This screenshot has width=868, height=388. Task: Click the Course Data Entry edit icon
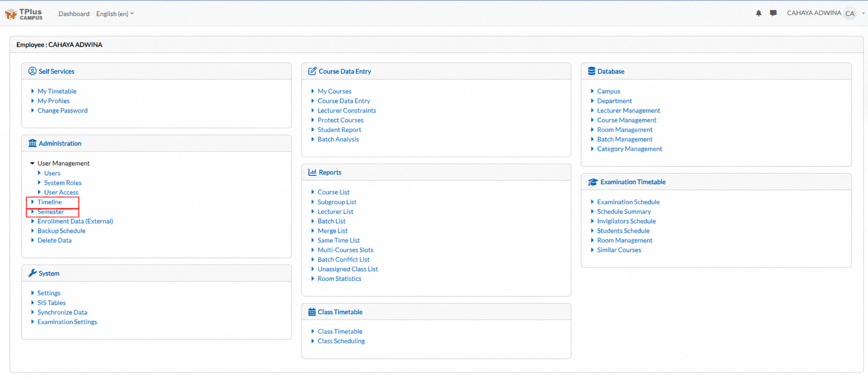312,71
